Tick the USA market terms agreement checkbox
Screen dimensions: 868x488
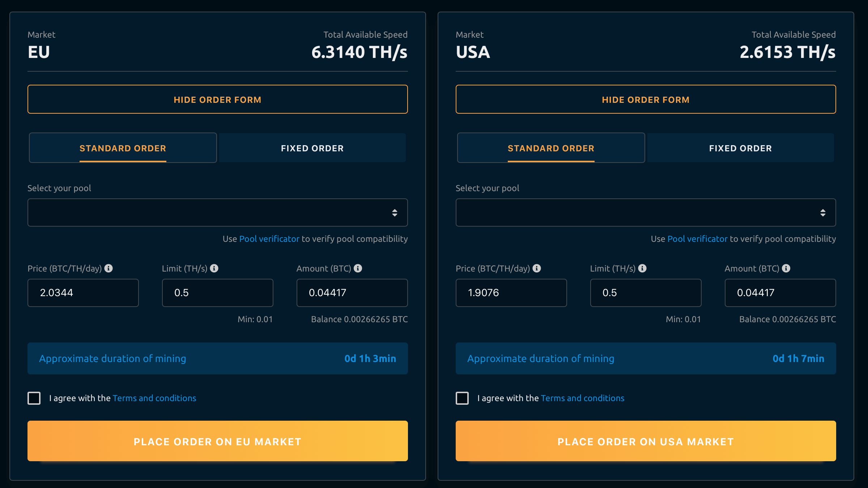tap(462, 398)
